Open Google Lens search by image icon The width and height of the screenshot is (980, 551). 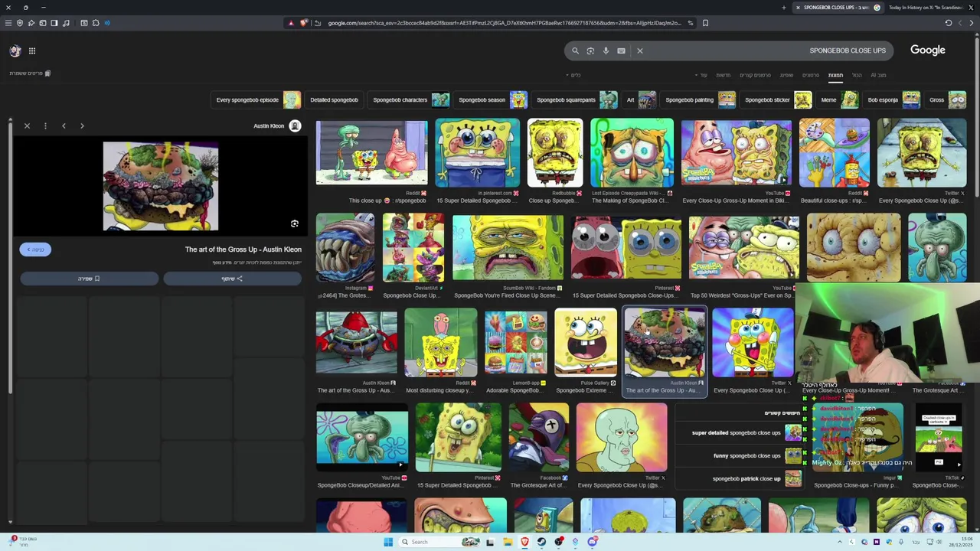coord(590,51)
